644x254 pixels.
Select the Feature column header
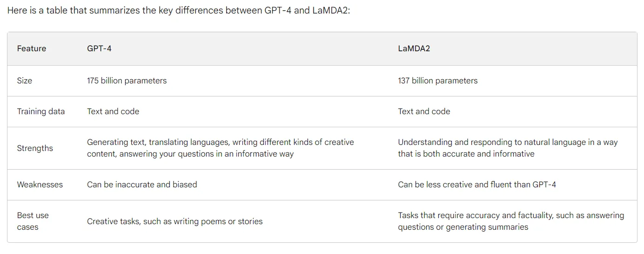pos(32,48)
